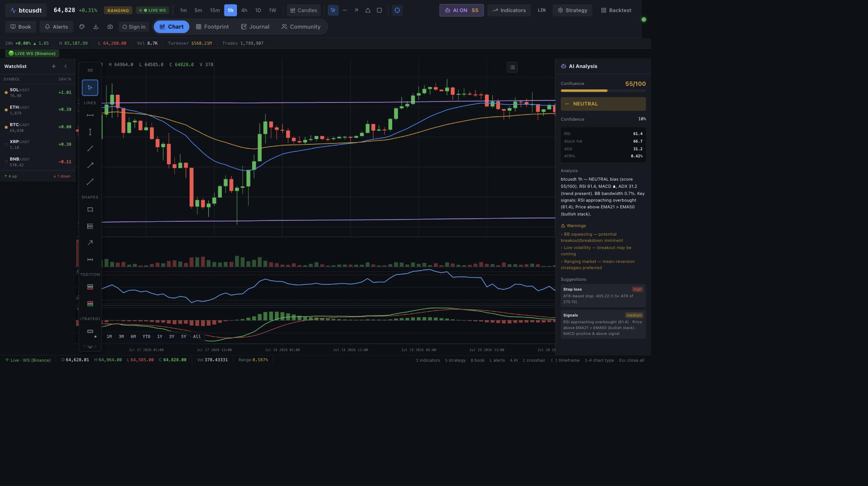The image size is (868, 486).
Task: Click the Signals suggestion card
Action: [603, 324]
